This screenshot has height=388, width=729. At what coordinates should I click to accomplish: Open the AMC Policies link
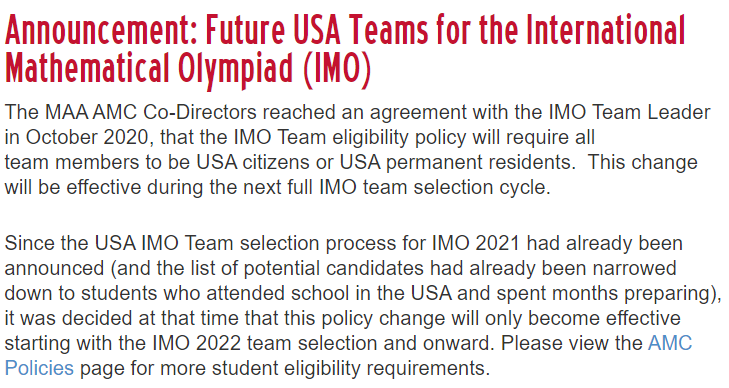point(670,343)
